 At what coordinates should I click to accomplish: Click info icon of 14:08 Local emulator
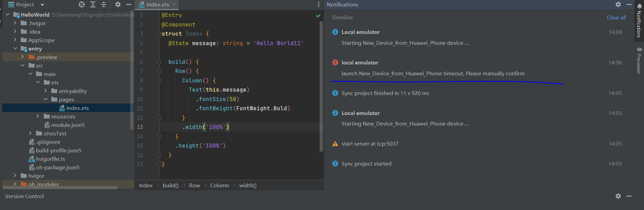[335, 32]
